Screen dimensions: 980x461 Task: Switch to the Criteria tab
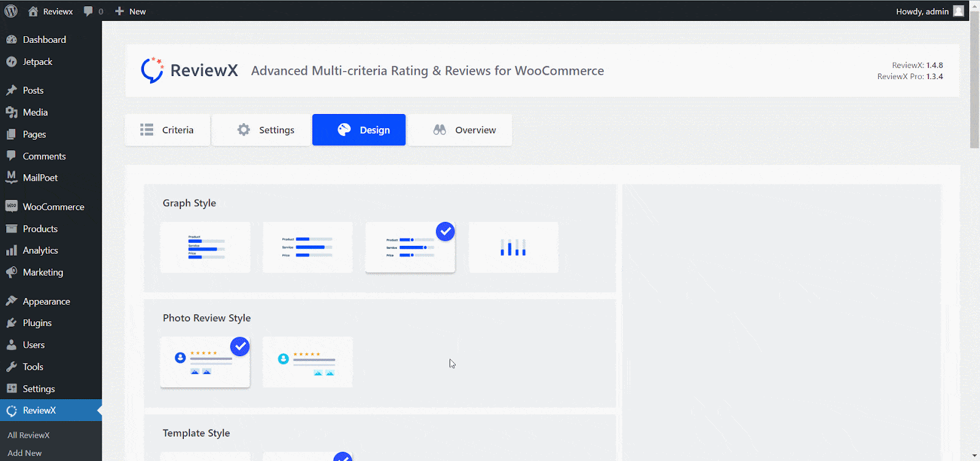click(167, 130)
